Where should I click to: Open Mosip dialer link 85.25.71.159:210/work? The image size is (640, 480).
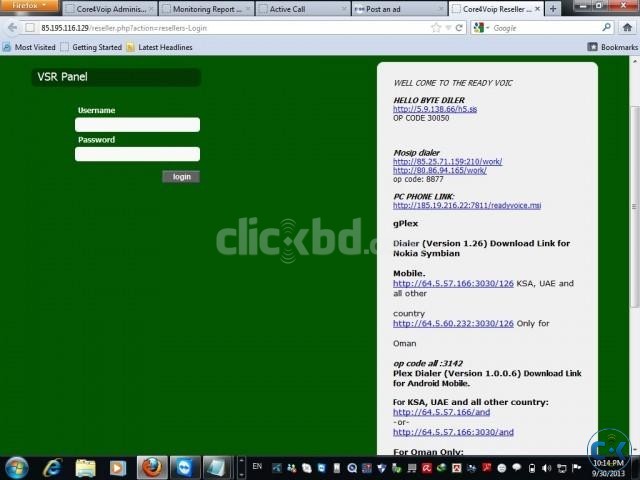click(447, 162)
